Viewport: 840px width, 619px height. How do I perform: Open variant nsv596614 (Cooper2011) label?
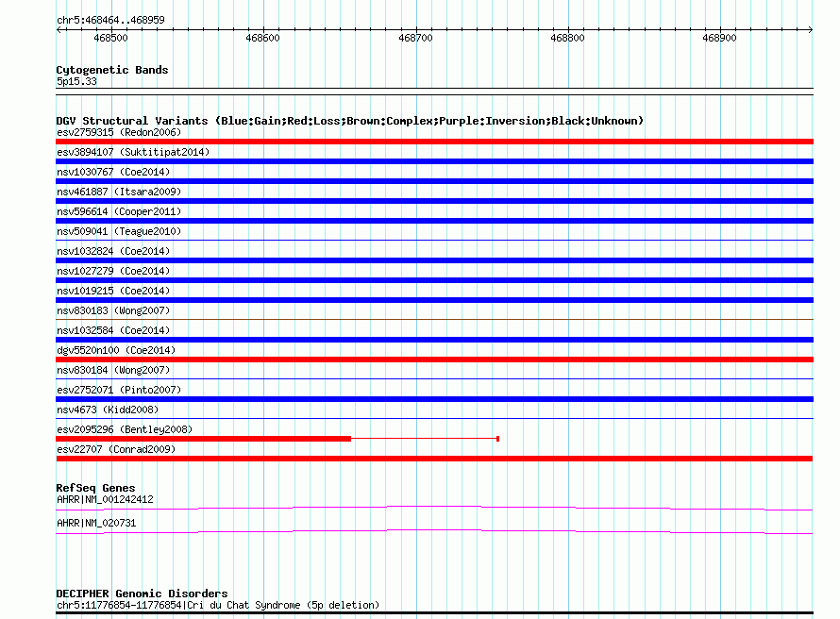[119, 211]
